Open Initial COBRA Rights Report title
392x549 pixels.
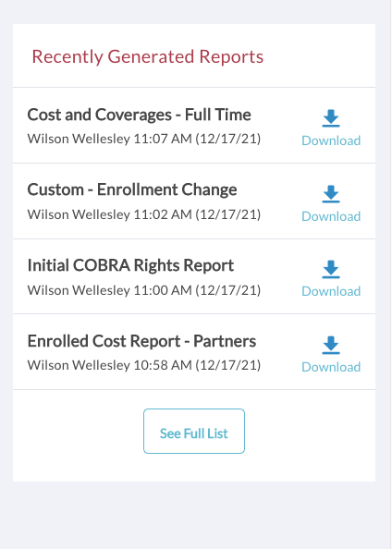pos(130,265)
